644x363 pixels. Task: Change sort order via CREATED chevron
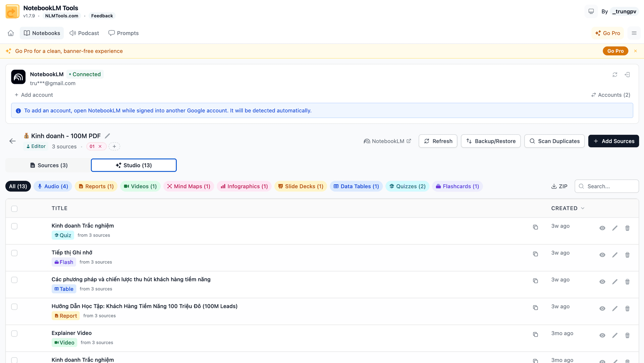pos(582,208)
